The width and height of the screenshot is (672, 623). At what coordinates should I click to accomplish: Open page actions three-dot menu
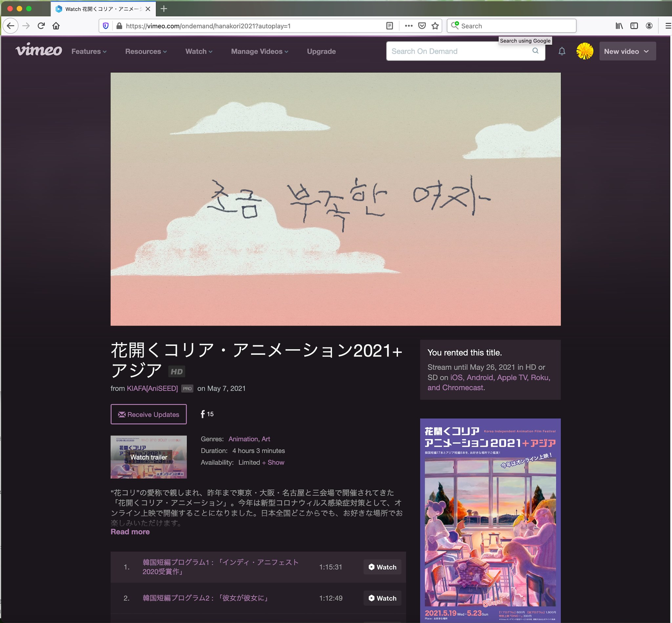tap(409, 26)
